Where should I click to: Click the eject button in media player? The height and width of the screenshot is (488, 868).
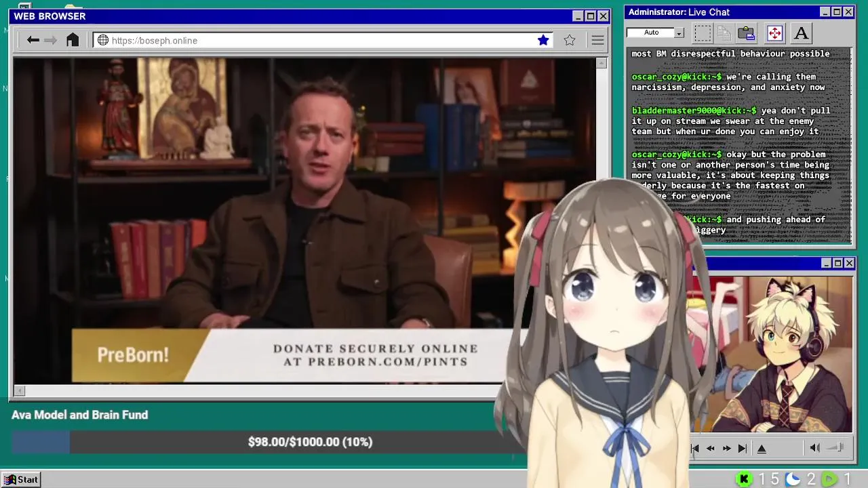click(762, 448)
